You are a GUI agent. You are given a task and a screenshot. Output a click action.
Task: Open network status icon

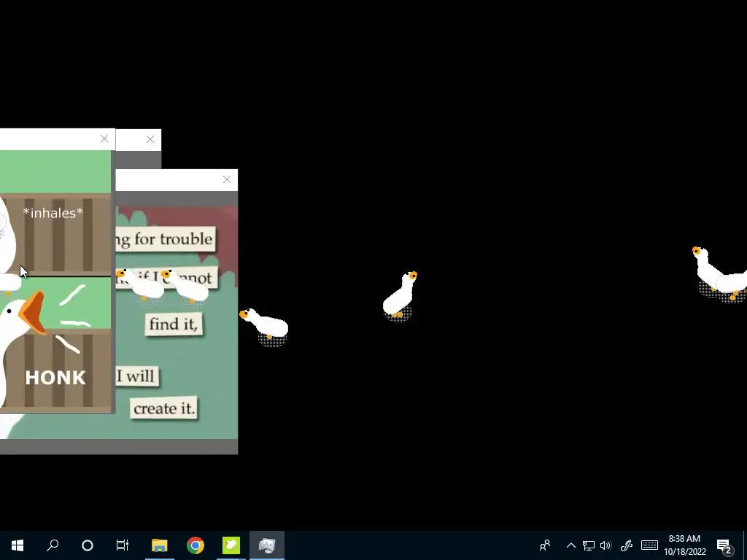point(589,545)
